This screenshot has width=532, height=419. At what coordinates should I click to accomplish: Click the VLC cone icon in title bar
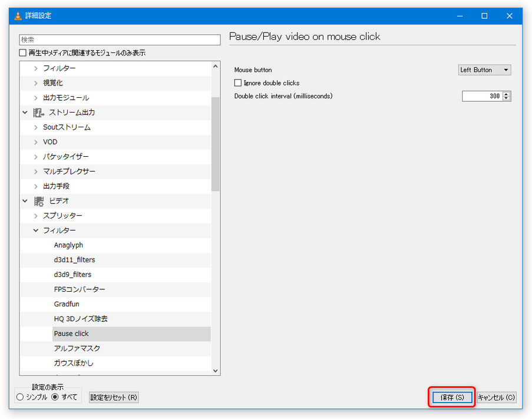pos(18,15)
